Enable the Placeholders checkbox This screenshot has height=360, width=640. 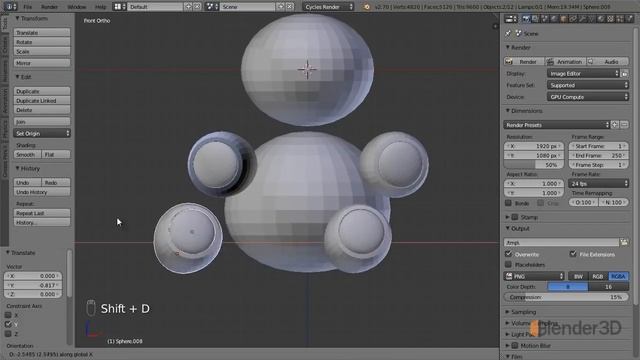pos(508,264)
